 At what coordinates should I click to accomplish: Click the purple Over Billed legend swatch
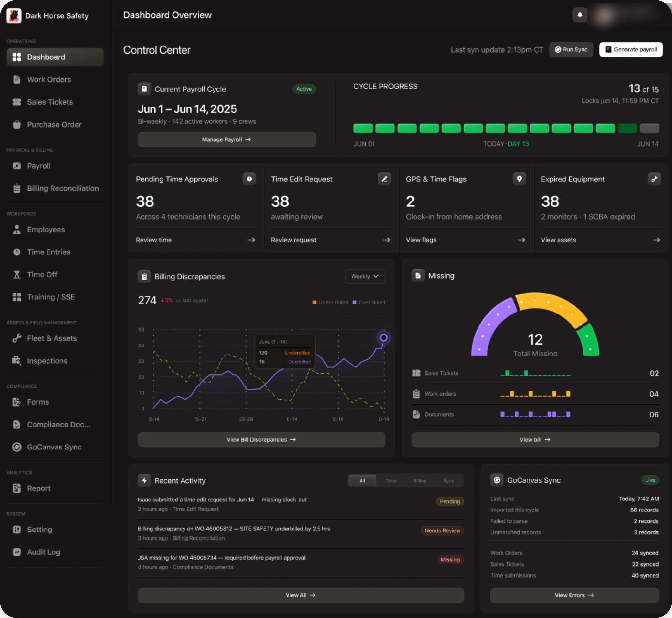[x=354, y=302]
